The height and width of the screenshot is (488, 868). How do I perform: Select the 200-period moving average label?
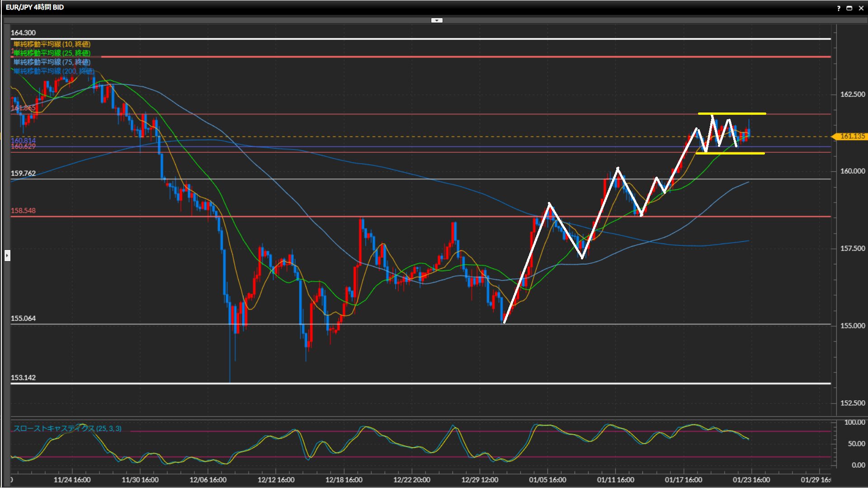[53, 71]
